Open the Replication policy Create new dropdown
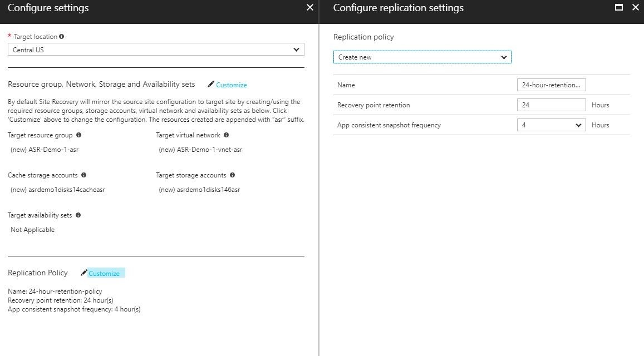 tap(422, 57)
